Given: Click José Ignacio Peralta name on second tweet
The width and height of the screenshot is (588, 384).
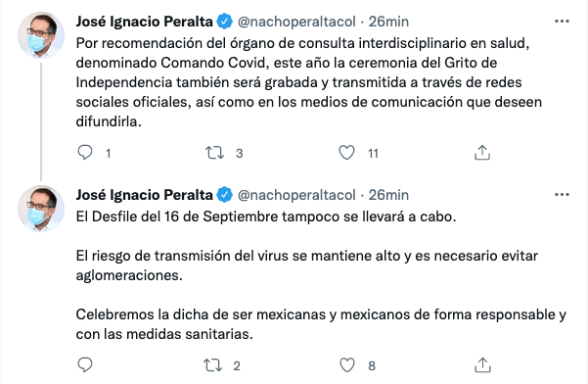Looking at the screenshot, I should (x=145, y=195).
